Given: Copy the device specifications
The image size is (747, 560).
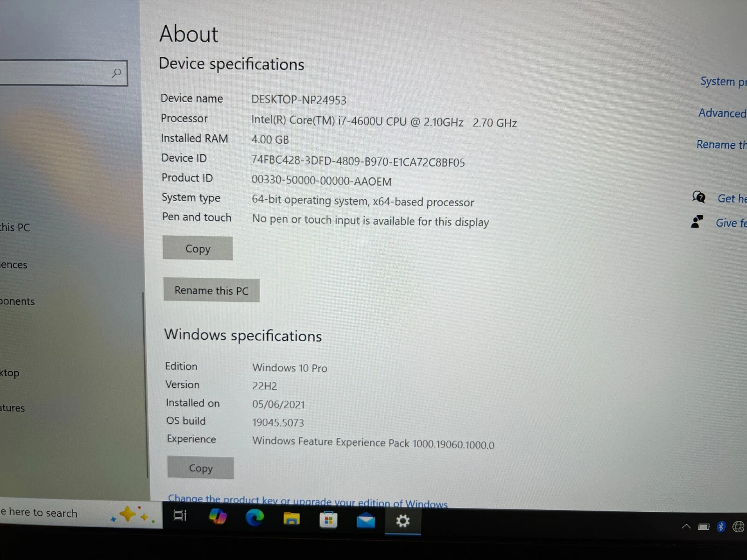Looking at the screenshot, I should (x=197, y=248).
